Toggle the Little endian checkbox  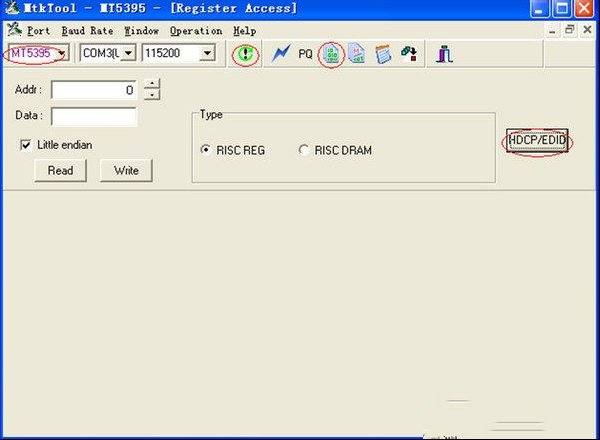[x=26, y=145]
